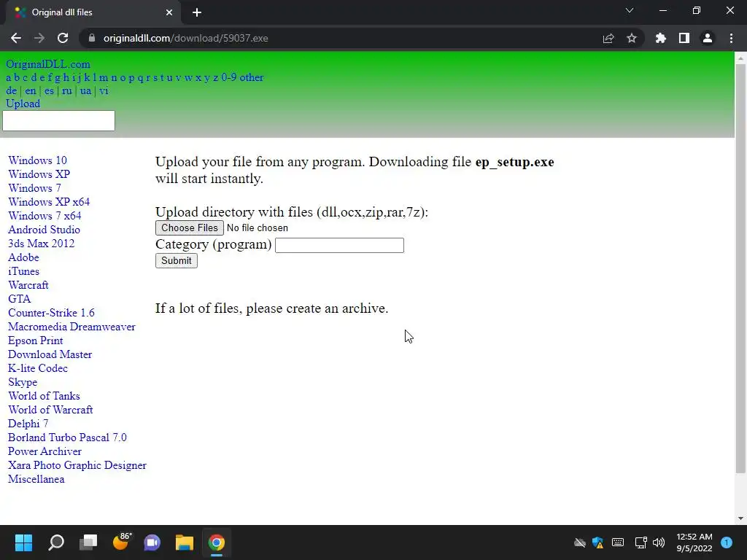Viewport: 747px width, 560px height.
Task: Open the Xara Photo Graphic Designer link
Action: point(77,465)
